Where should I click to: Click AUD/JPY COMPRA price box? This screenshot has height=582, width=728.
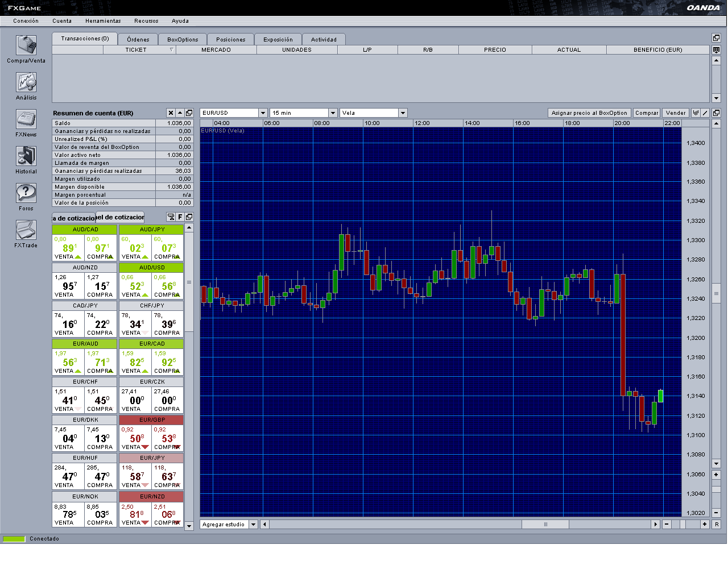(x=168, y=247)
